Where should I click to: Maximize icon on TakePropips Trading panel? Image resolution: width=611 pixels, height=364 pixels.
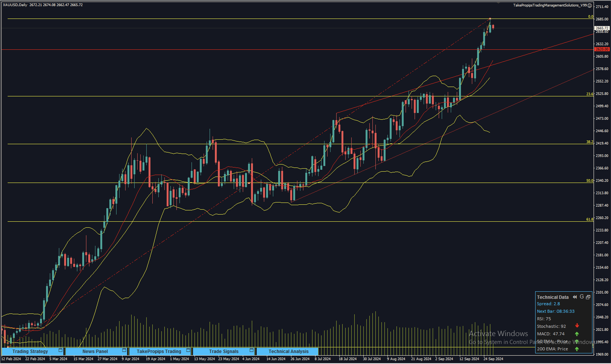[188, 350]
